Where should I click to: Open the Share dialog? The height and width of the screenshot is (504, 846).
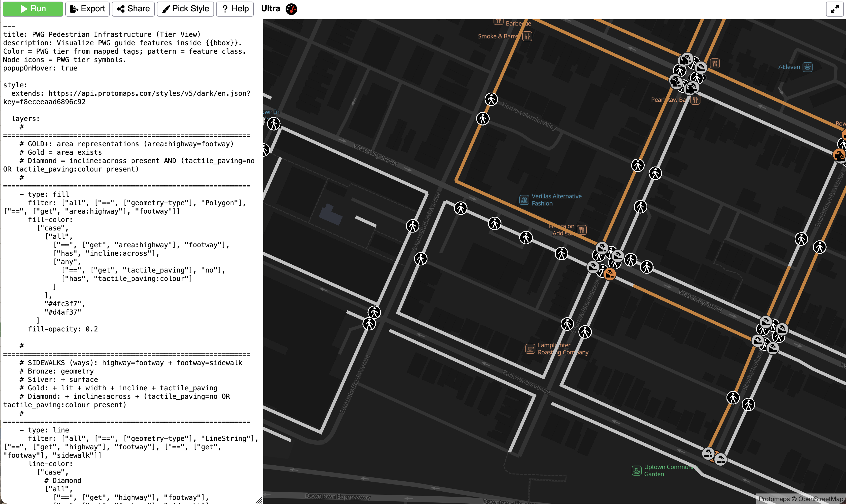[133, 9]
